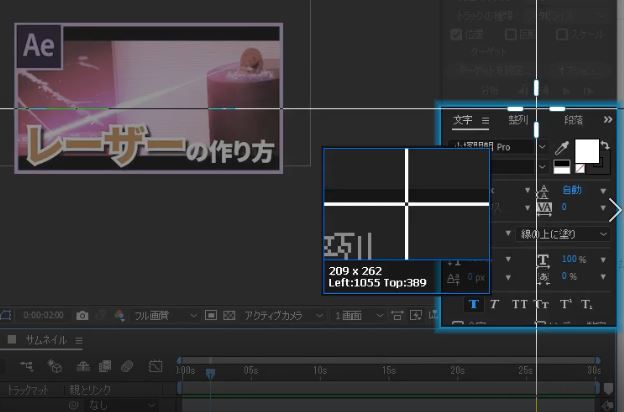Toggle Faux Italic text style
This screenshot has width=624, height=412.
(494, 305)
